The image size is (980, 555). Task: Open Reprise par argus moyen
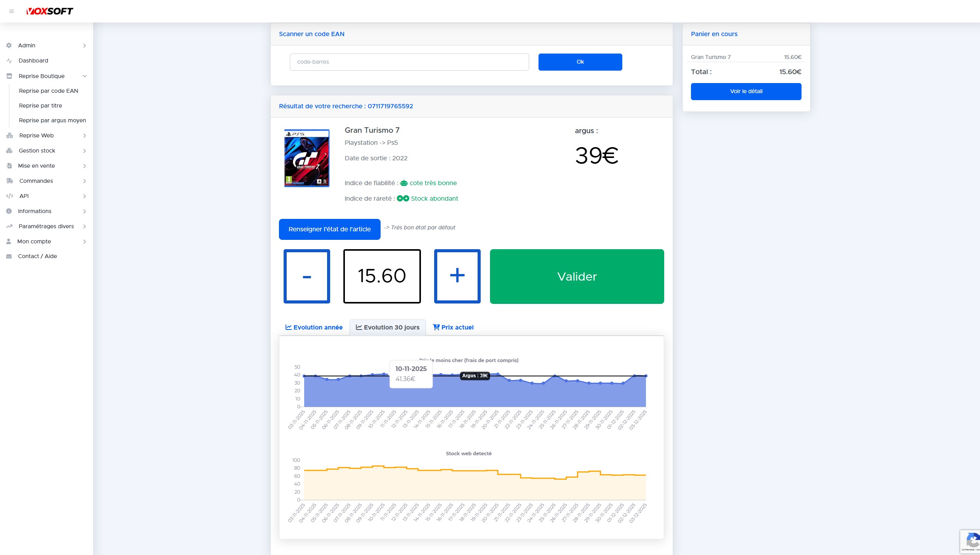[52, 120]
